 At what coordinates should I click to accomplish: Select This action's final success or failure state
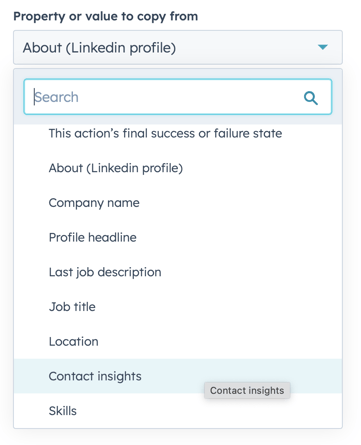178,133
